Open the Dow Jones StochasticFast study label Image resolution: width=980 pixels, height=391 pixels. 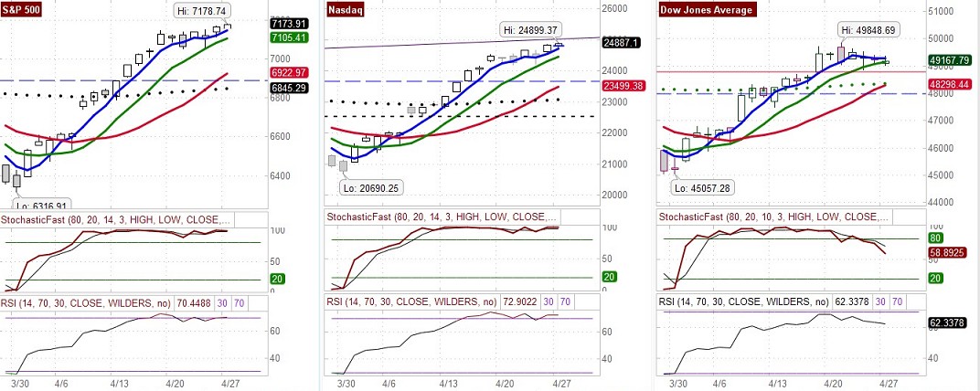point(772,217)
